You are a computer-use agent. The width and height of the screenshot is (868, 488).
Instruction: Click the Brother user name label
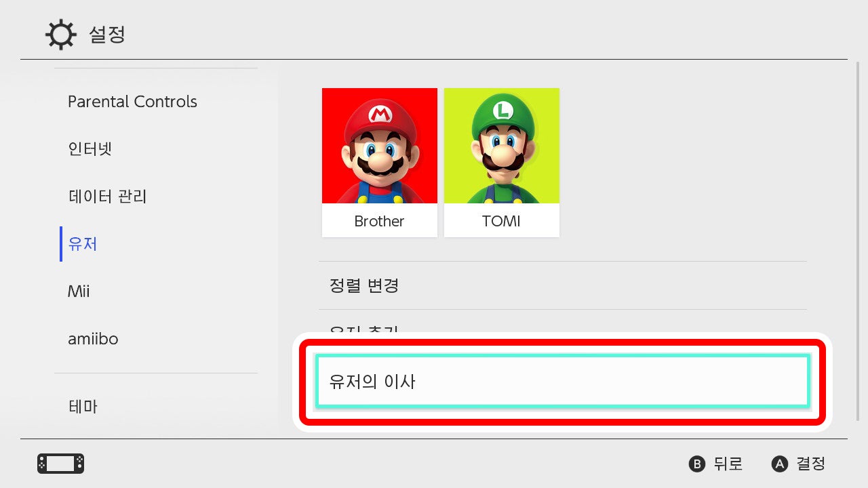pos(379,221)
